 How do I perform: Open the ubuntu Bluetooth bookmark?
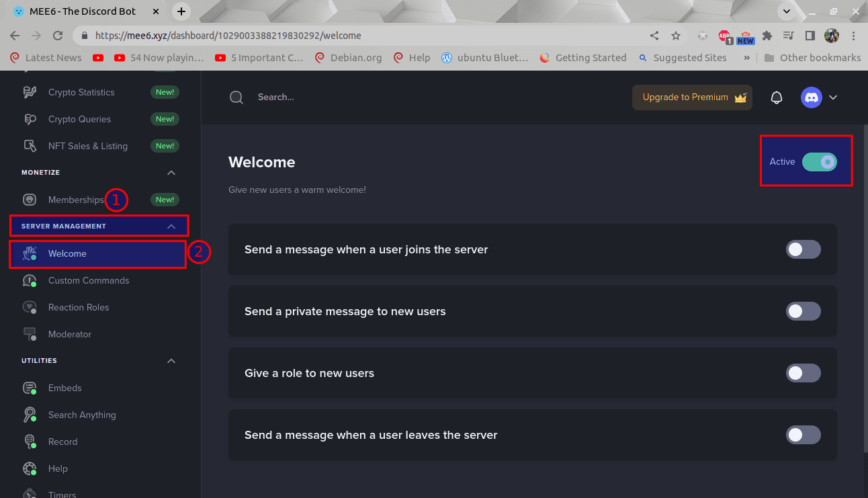point(485,58)
